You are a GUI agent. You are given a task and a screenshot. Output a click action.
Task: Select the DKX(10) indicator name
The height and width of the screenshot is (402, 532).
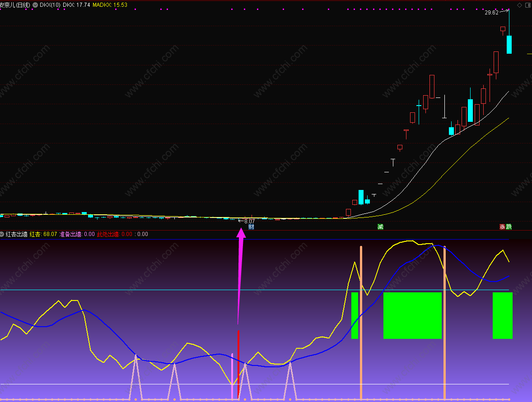click(50, 5)
